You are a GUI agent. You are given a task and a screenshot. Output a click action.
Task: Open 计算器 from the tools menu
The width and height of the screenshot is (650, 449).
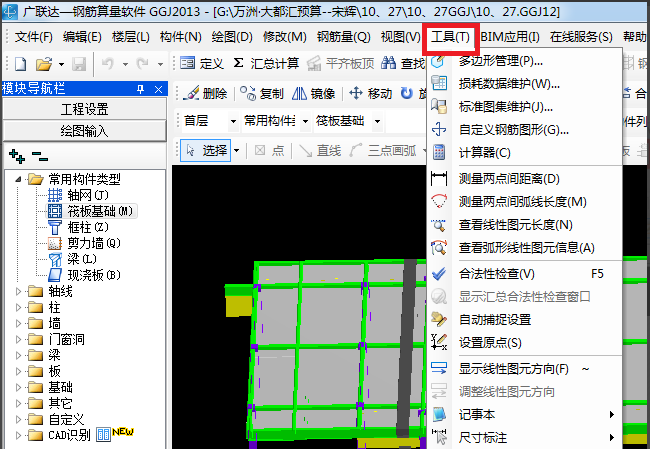(484, 153)
